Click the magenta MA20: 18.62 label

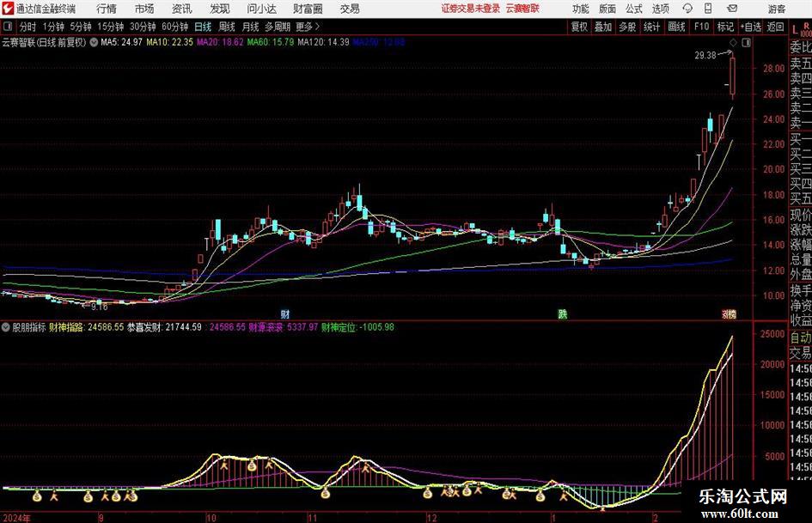click(x=220, y=42)
